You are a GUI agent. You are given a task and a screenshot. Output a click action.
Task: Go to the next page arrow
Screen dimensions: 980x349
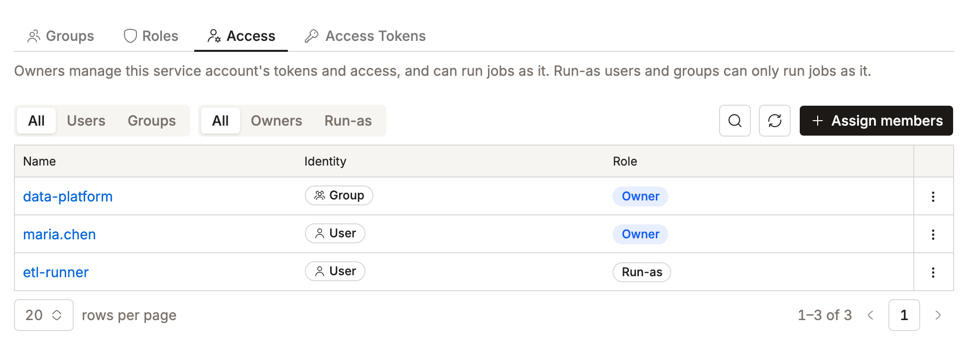point(938,315)
